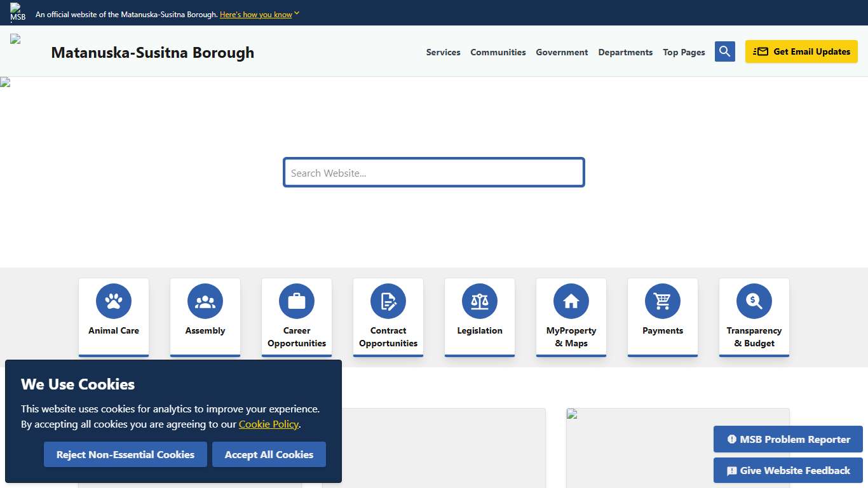Expand the Departments navigation menu

(625, 52)
